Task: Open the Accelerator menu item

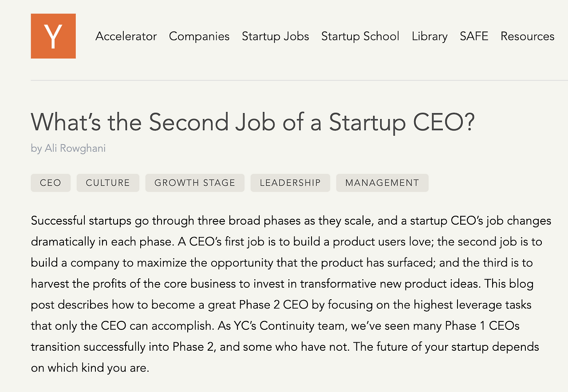Action: pyautogui.click(x=126, y=36)
